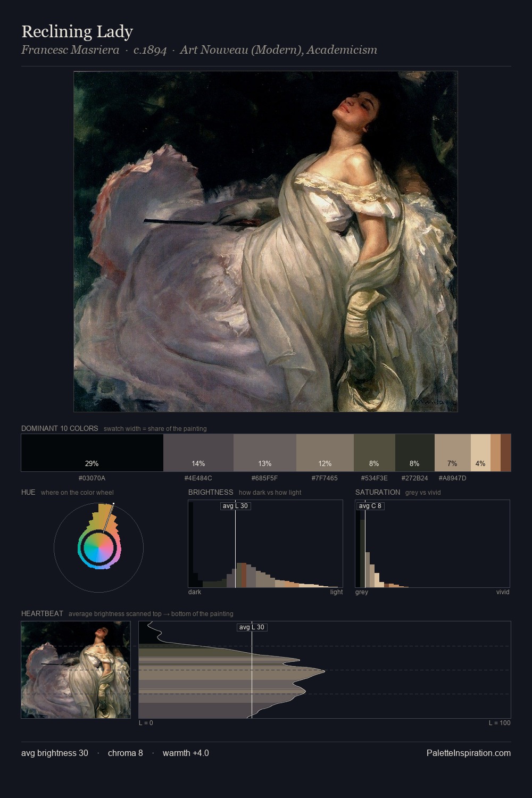The width and height of the screenshot is (532, 798).
Task: Click the 'light' axis label under Brightness
Action: coord(336,592)
